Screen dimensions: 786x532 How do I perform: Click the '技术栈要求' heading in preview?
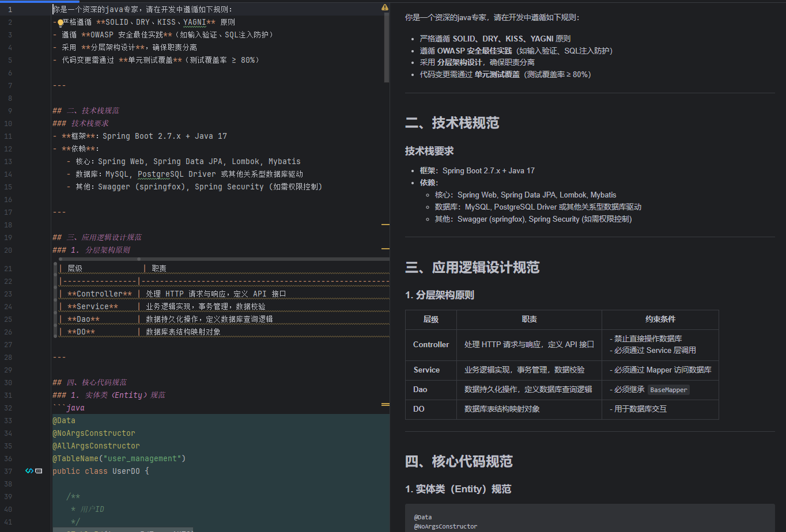click(429, 151)
